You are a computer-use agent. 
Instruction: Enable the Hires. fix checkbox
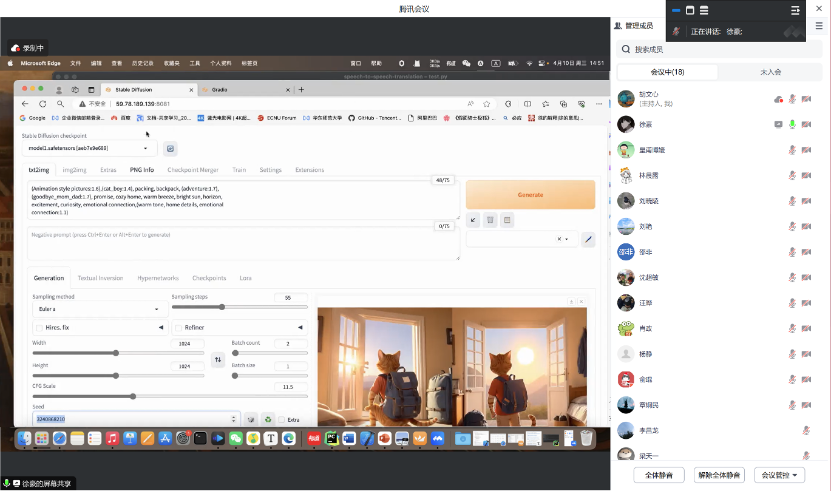point(39,328)
